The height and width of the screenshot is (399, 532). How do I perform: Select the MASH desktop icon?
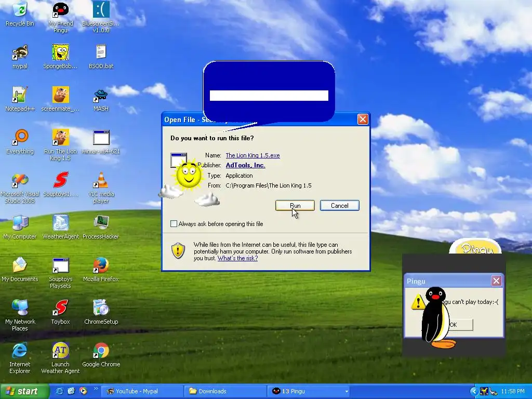click(101, 99)
